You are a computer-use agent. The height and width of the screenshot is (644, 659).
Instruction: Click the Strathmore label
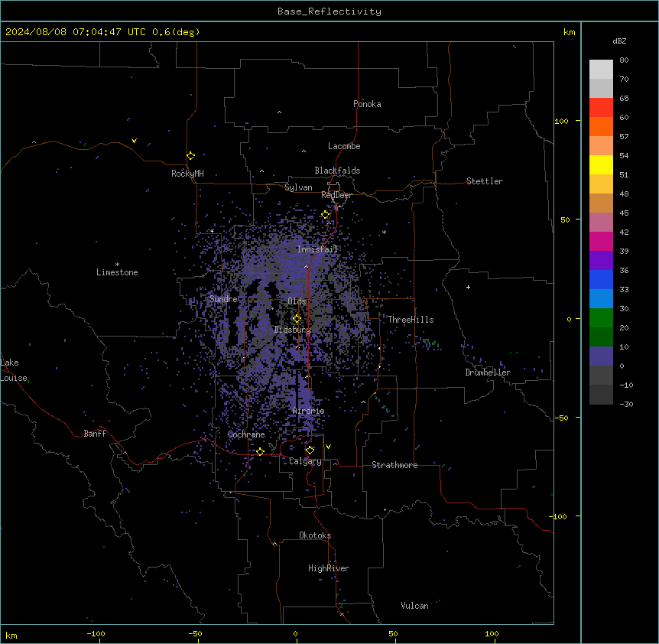pos(394,465)
